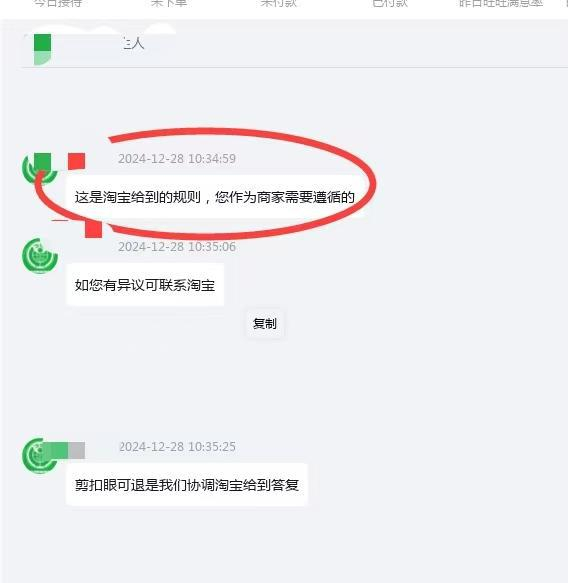Open the 今日接待 tab at top

click(x=58, y=3)
